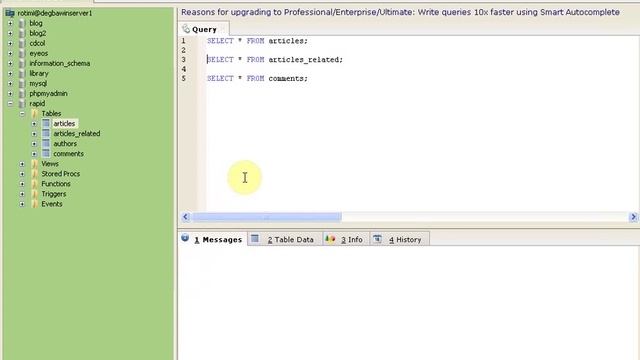
Task: Open the 1 Messages tab
Action: pyautogui.click(x=213, y=239)
